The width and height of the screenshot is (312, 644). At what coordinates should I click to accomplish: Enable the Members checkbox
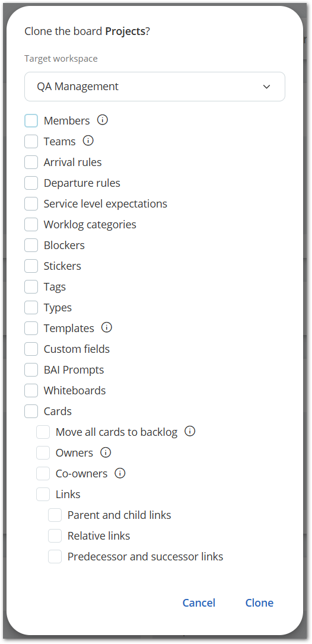click(31, 121)
